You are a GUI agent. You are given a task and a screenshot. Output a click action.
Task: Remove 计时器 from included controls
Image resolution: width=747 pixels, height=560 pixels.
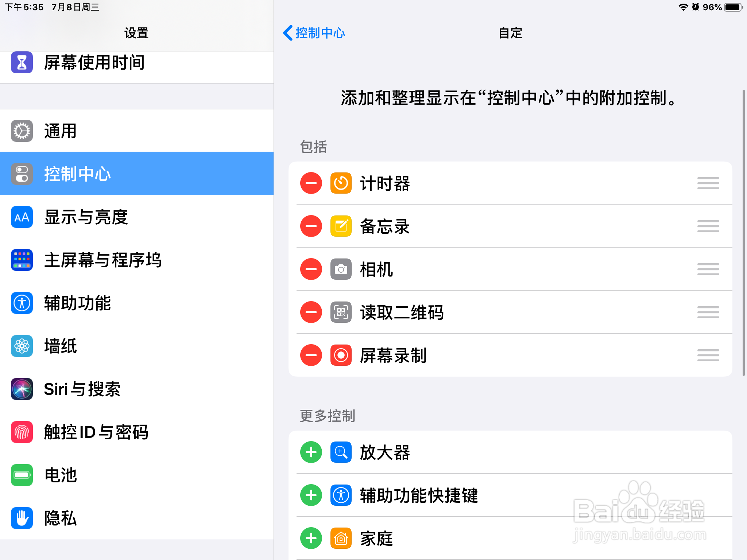310,183
